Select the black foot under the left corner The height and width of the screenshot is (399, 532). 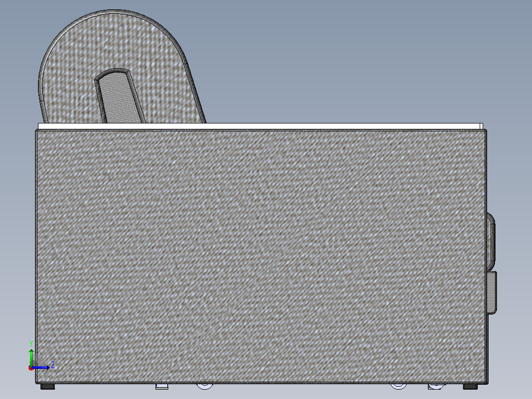point(47,387)
